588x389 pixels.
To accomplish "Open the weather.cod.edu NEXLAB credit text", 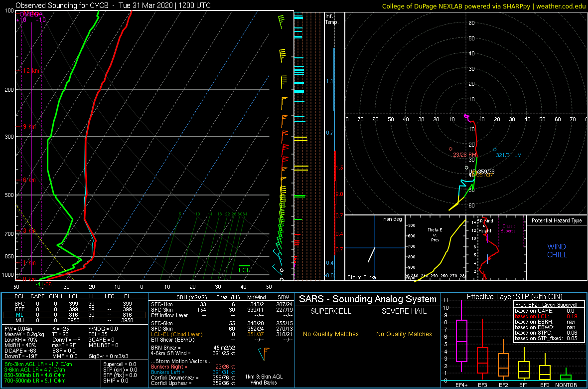I will point(484,5).
